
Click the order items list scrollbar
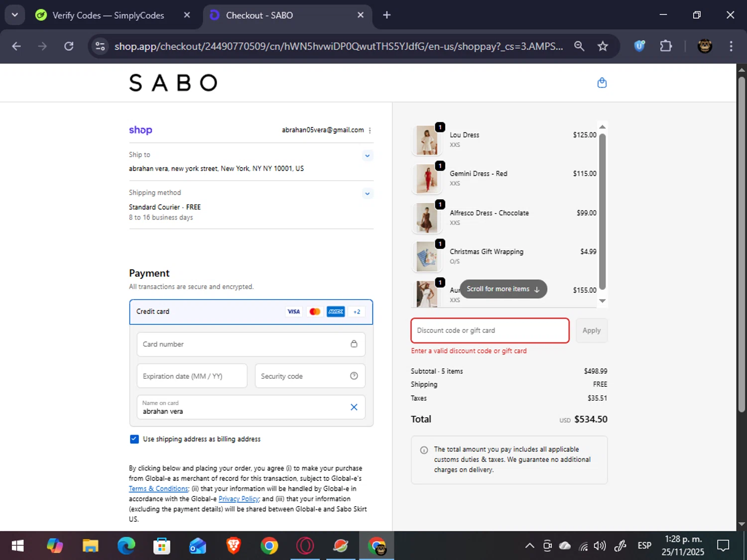point(602,212)
